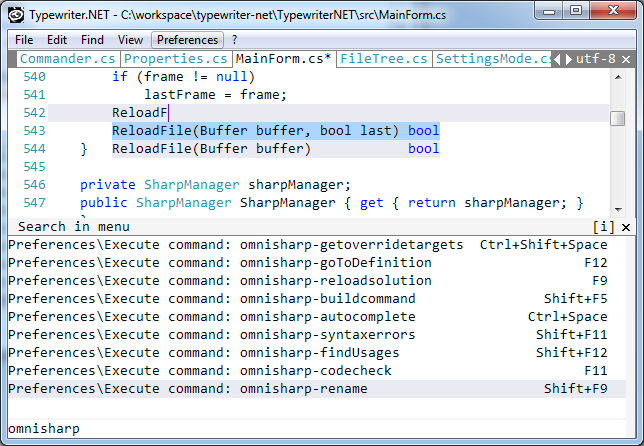Image resolution: width=644 pixels, height=446 pixels.
Task: Maximize the Typewriter.NET window
Action: (x=576, y=11)
